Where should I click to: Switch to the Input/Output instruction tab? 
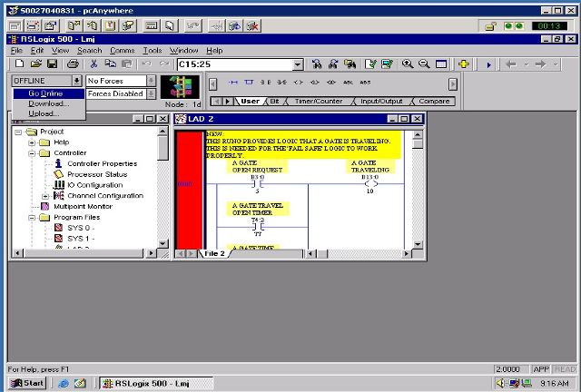[381, 101]
